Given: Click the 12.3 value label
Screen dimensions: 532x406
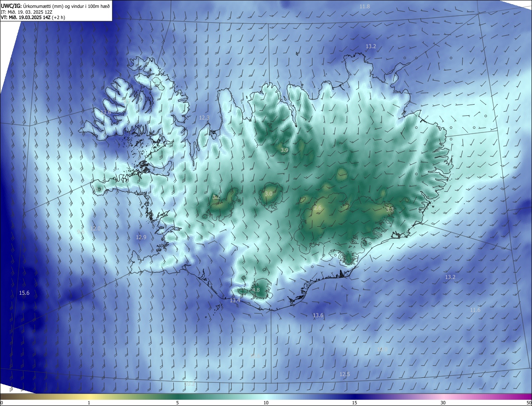Looking at the screenshot, I should pyautogui.click(x=204, y=118).
